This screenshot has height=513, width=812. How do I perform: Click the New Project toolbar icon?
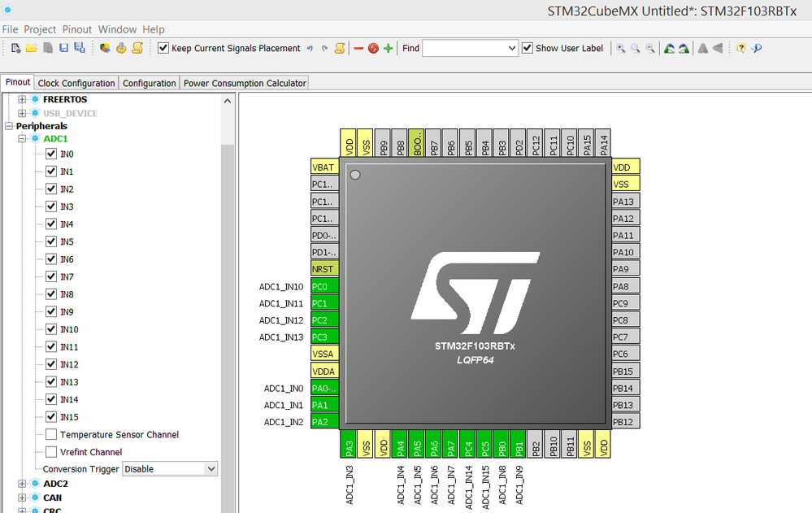tap(15, 48)
